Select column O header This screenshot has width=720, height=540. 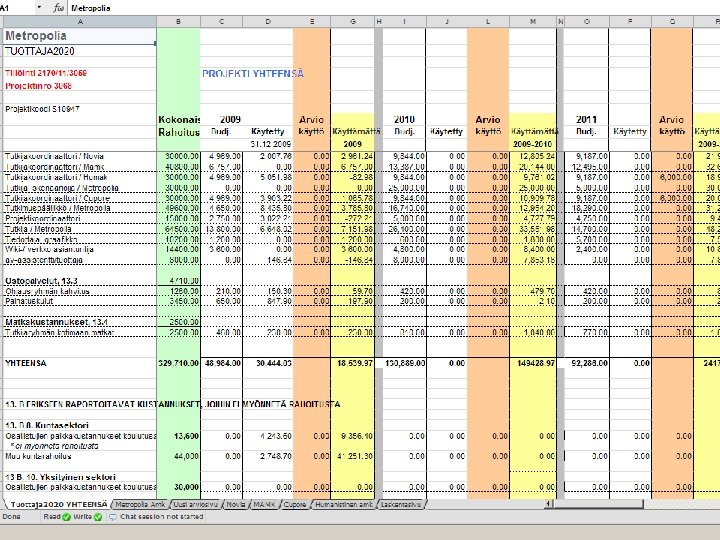coord(586,22)
